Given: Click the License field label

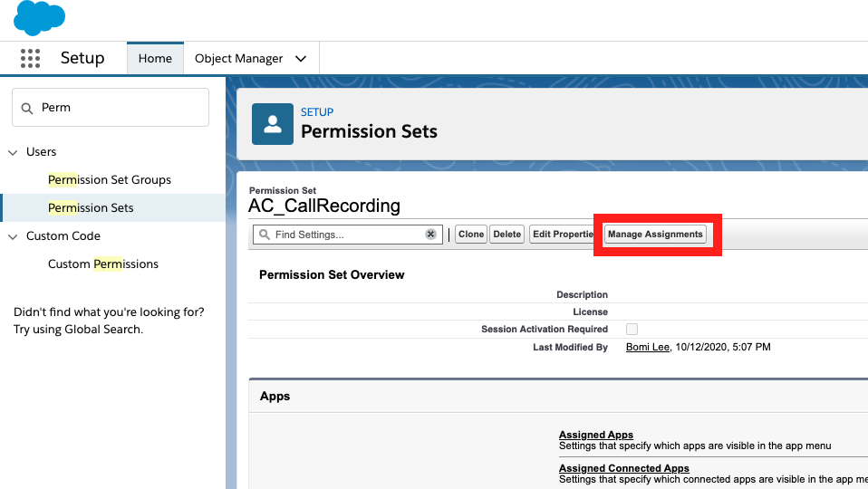Looking at the screenshot, I should click(x=590, y=312).
